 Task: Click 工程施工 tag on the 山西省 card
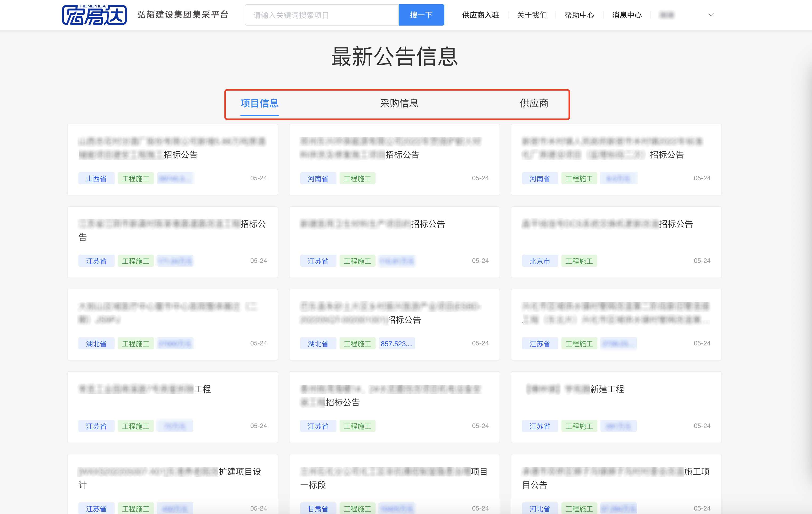tap(136, 178)
